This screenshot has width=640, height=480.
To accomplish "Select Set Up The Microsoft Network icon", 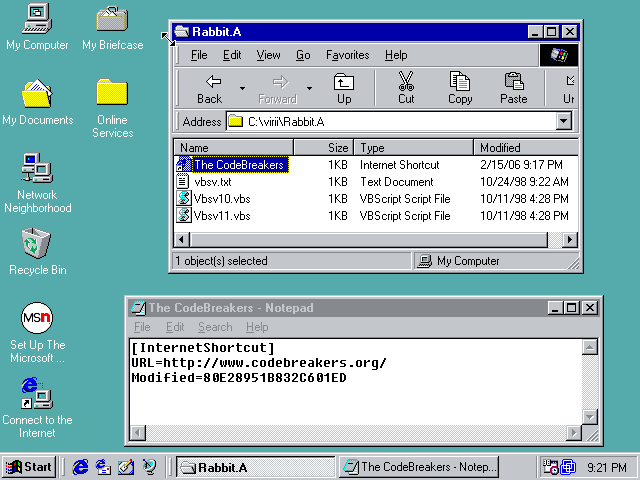I will point(37,333).
